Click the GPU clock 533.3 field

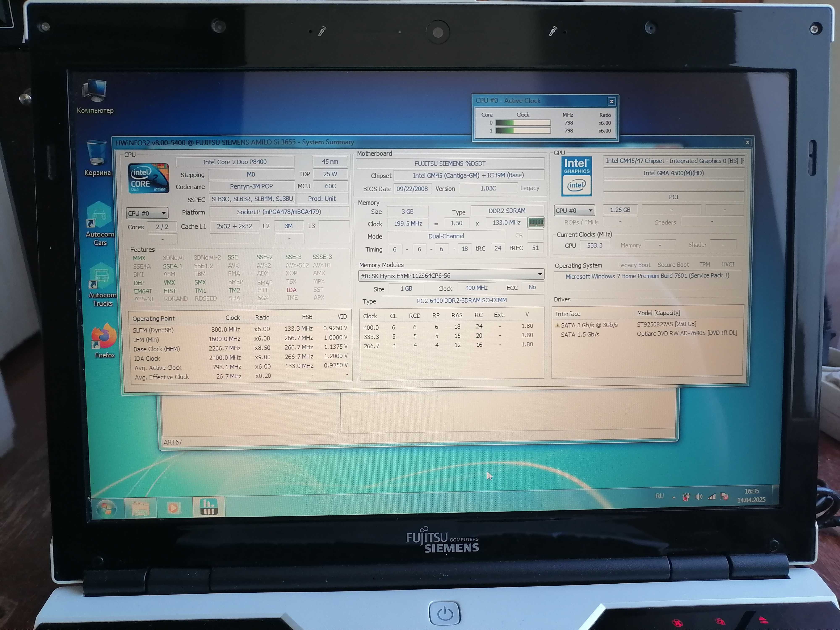pyautogui.click(x=595, y=246)
